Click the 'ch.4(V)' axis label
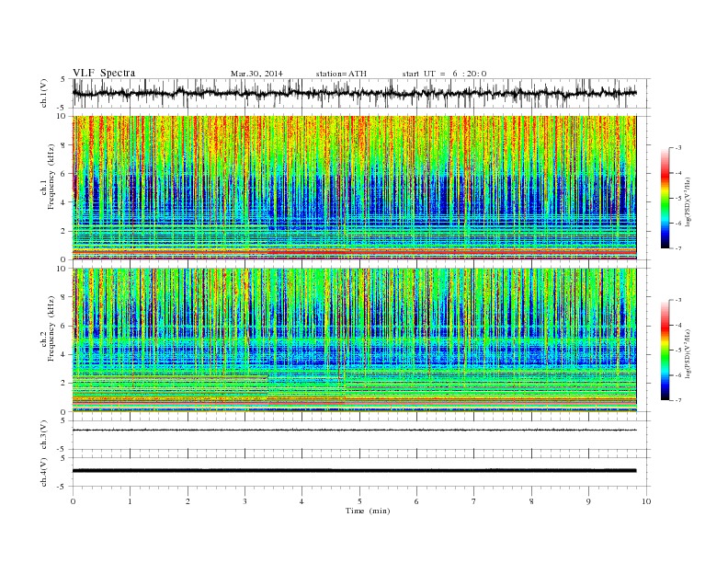Screen dimensions: 728x563 click(43, 473)
